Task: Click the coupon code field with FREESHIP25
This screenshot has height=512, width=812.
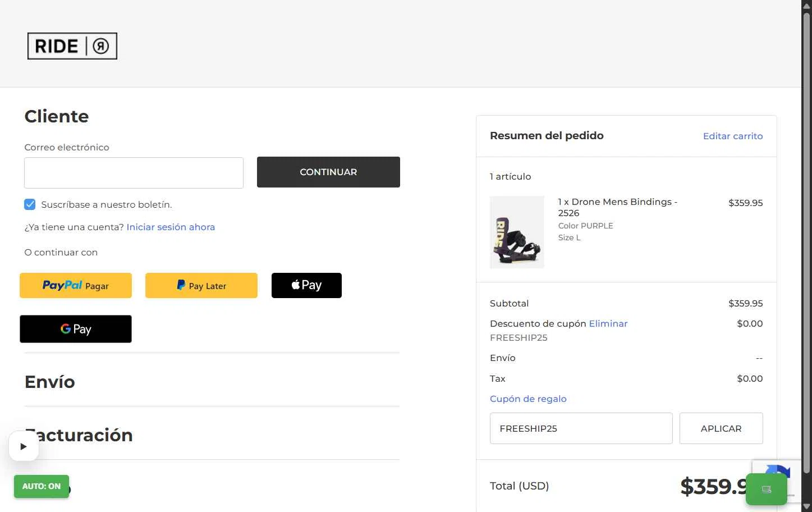Action: pyautogui.click(x=581, y=428)
